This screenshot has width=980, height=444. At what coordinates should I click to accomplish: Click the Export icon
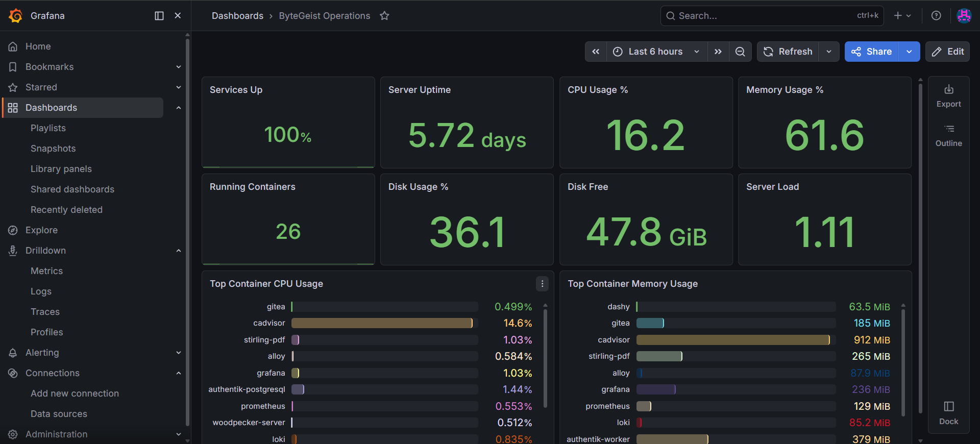pos(949,95)
